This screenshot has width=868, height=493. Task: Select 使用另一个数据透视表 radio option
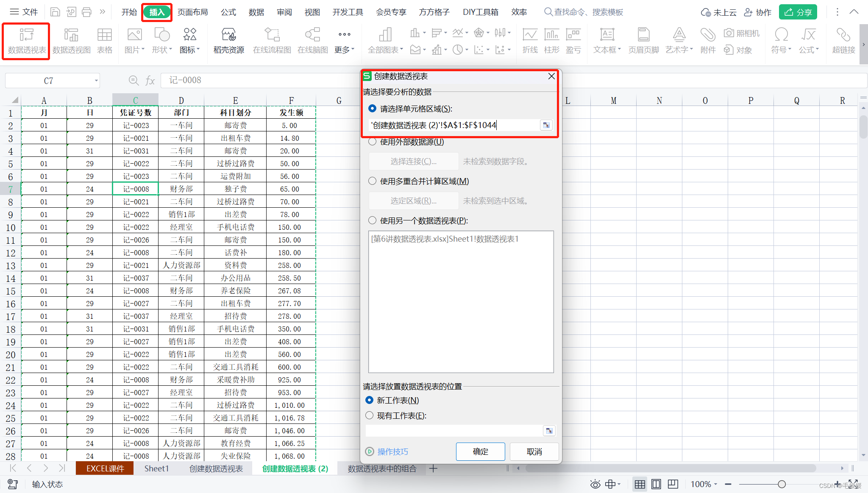pyautogui.click(x=372, y=220)
